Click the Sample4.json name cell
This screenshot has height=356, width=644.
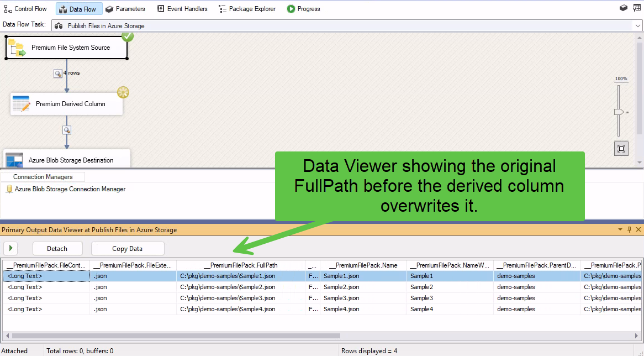pyautogui.click(x=363, y=309)
